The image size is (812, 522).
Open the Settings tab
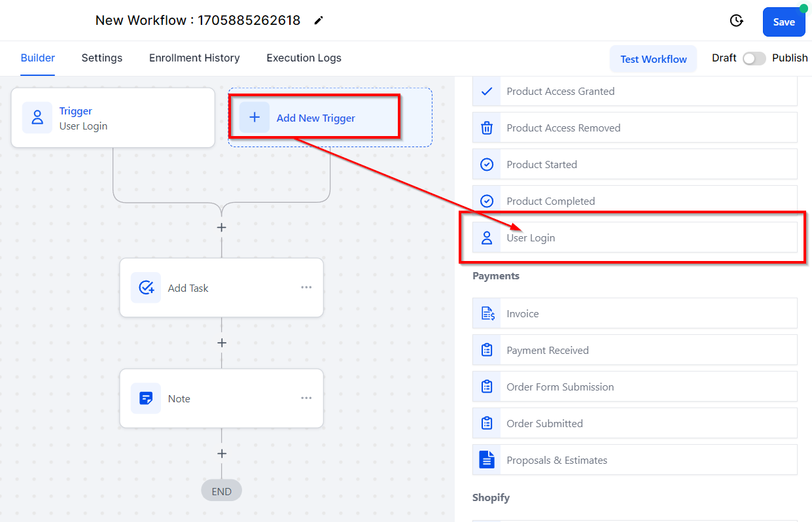pos(102,58)
